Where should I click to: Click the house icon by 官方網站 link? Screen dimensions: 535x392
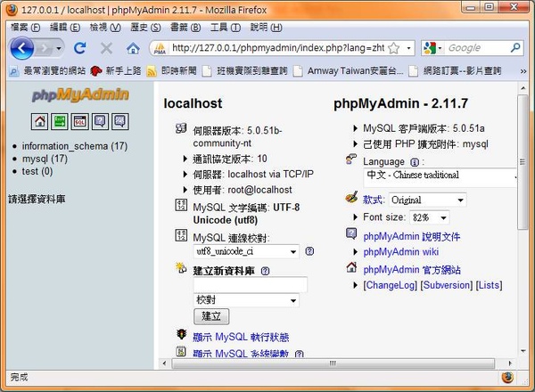[351, 267]
